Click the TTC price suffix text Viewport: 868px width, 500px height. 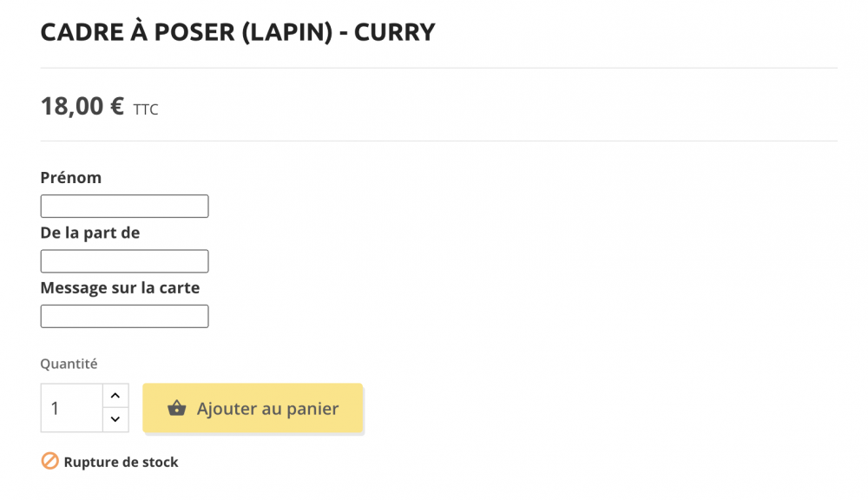[146, 109]
